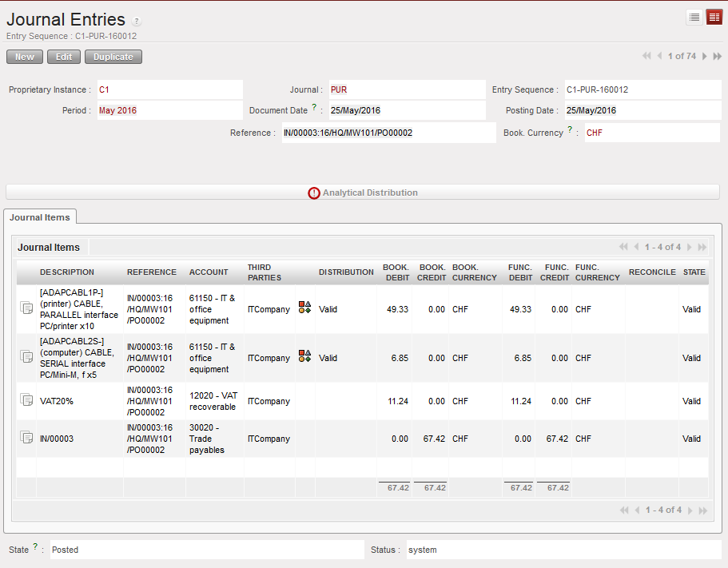Click the Reference field value
This screenshot has width=728, height=568.
pos(348,133)
